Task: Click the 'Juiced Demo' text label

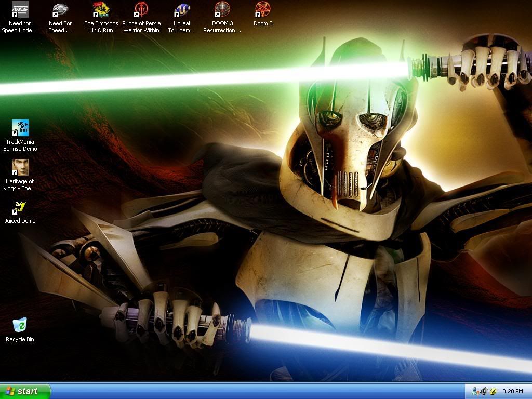Action: tap(20, 221)
